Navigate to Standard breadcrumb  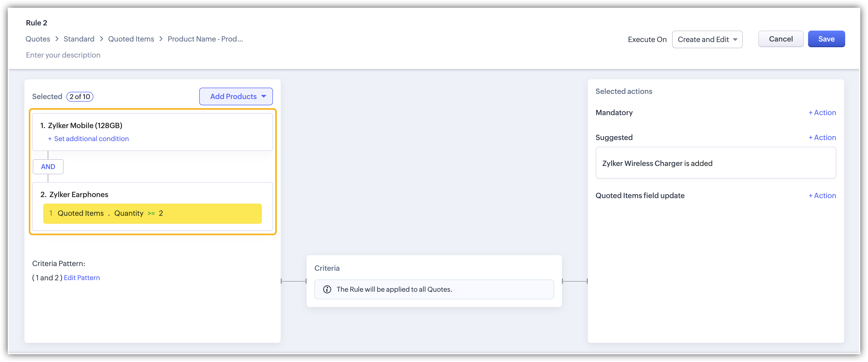point(79,39)
